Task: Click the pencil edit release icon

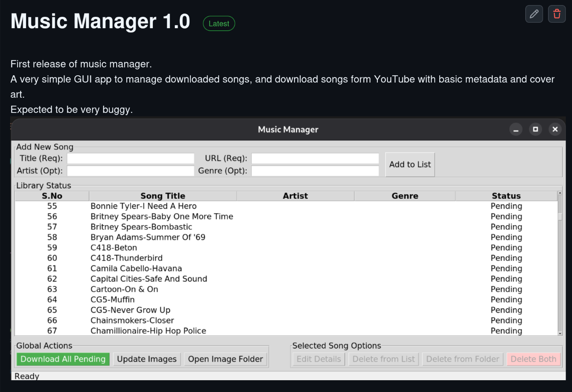Action: pos(534,14)
